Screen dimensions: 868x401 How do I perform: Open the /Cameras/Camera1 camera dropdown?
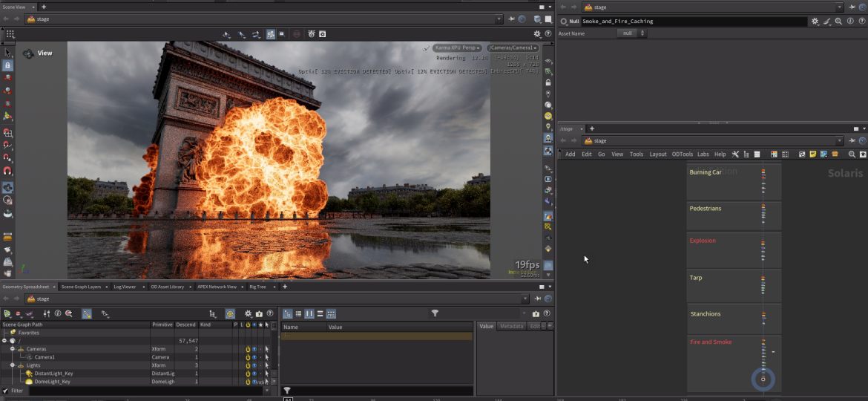[513, 48]
